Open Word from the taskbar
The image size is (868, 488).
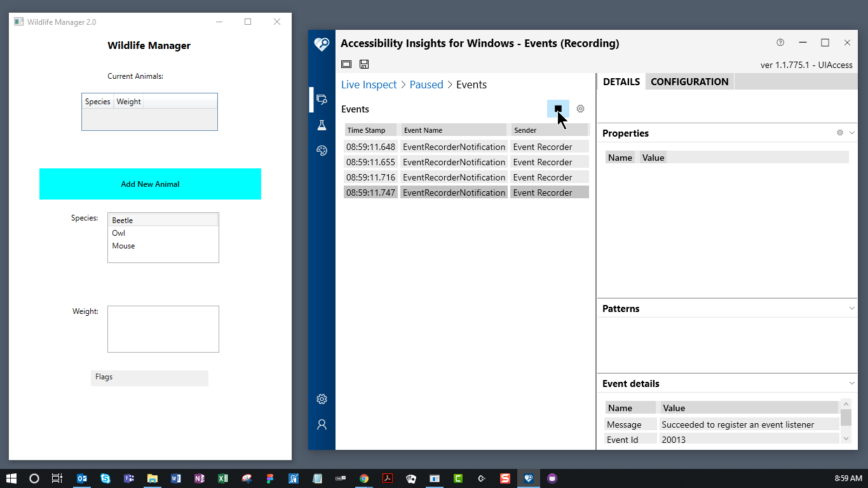(176, 478)
